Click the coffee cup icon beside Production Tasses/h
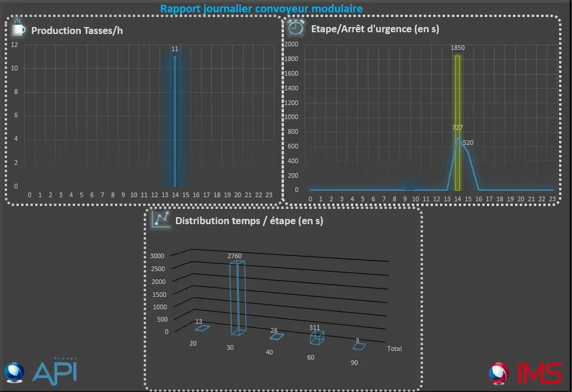Image resolution: width=572 pixels, height=392 pixels. 18,28
